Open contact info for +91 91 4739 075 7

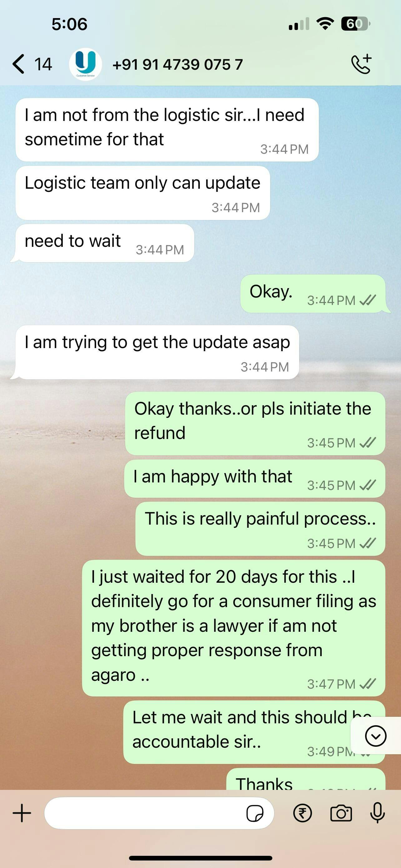(x=177, y=64)
